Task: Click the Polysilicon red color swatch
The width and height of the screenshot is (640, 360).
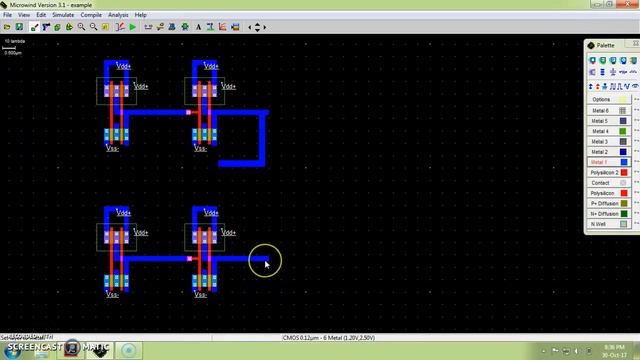Action: [x=624, y=193]
